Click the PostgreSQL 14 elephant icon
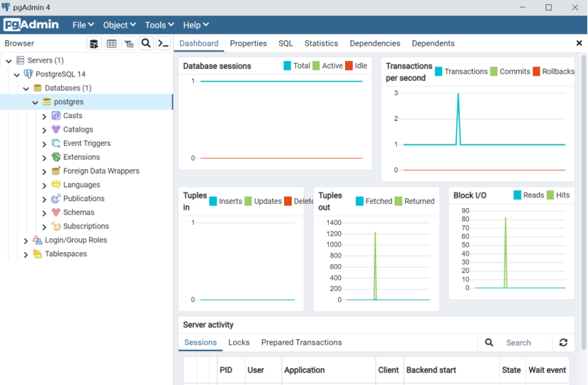This screenshot has height=385, width=588. [28, 74]
